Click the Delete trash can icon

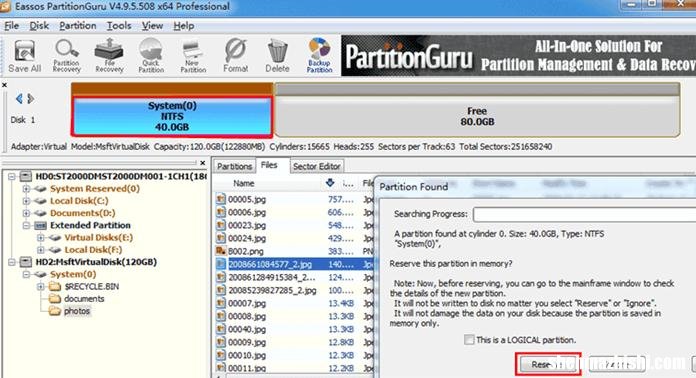tap(277, 56)
